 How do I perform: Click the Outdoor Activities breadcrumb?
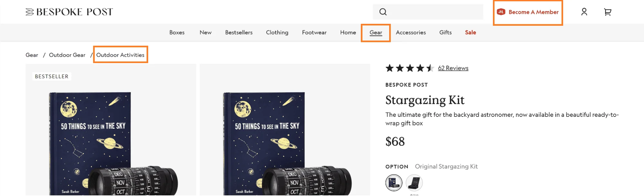pyautogui.click(x=120, y=55)
